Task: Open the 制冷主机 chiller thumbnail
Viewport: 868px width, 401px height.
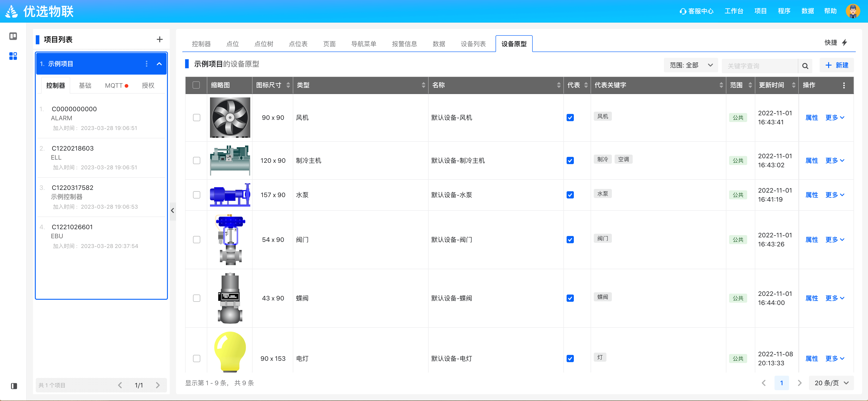Action: pos(230,160)
